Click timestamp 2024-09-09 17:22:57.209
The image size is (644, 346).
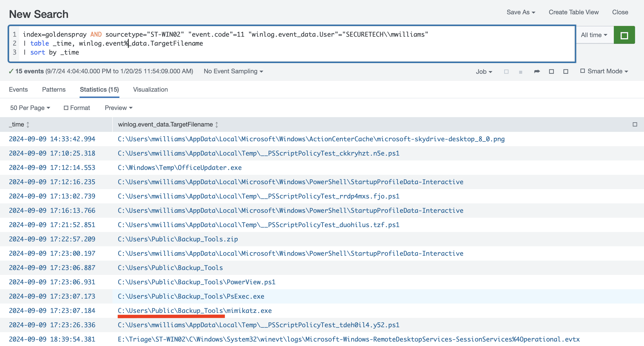pyautogui.click(x=52, y=239)
